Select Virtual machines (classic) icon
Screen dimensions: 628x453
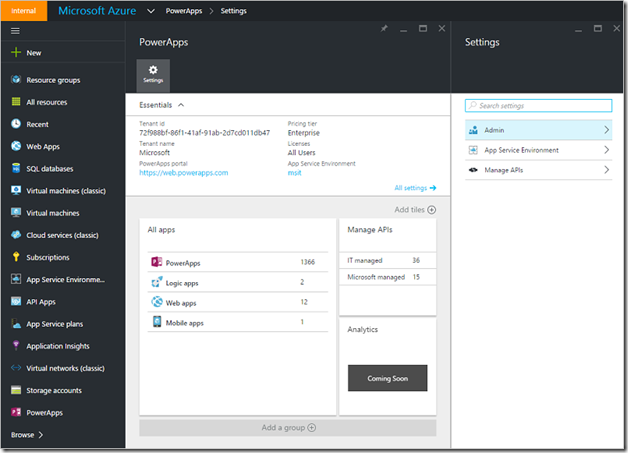click(x=16, y=190)
